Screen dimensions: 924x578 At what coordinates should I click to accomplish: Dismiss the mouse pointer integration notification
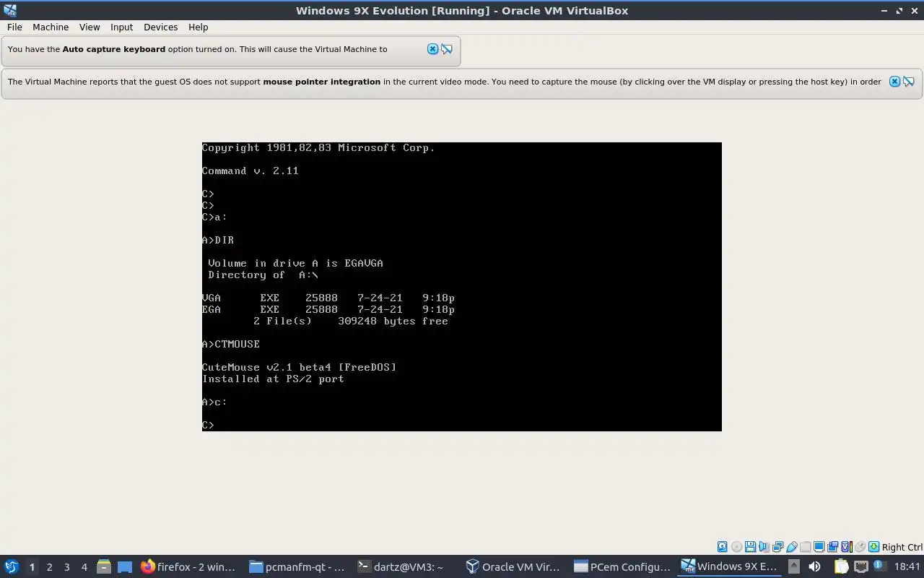pos(894,82)
